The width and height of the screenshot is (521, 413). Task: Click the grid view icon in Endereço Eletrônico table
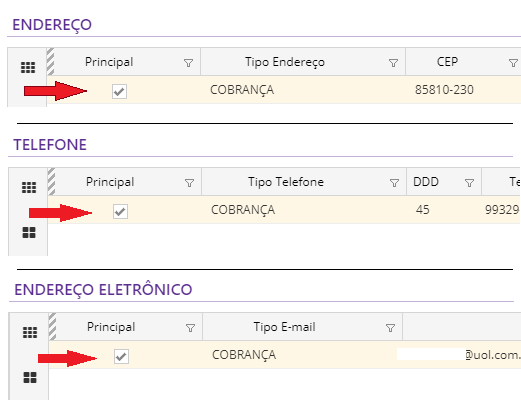point(30,332)
